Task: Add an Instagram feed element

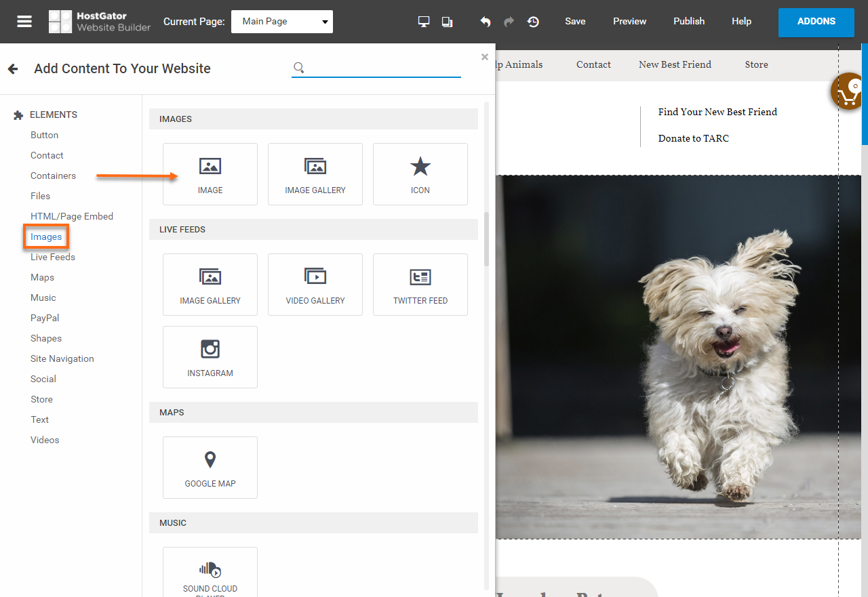Action: pos(210,356)
